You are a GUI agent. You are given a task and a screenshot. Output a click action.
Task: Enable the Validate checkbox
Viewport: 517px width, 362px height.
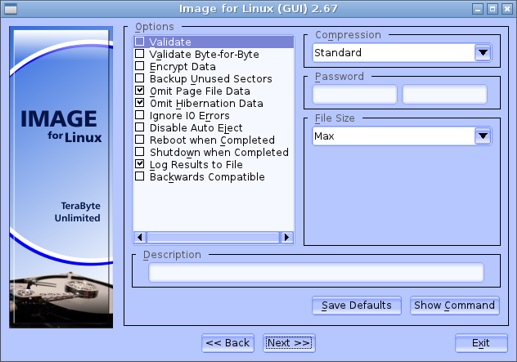[140, 42]
